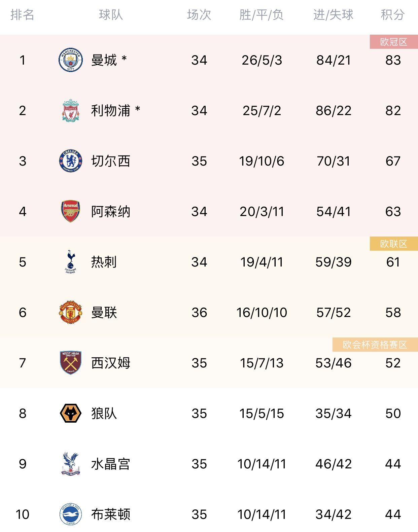Image resolution: width=418 pixels, height=532 pixels.
Task: Tap the Tottenham cockerel logo
Action: coord(71,261)
